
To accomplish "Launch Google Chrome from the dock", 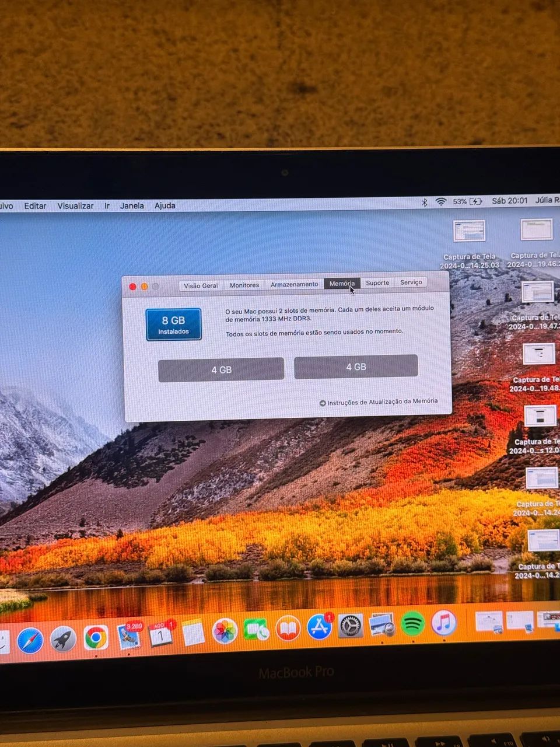I will click(x=96, y=638).
